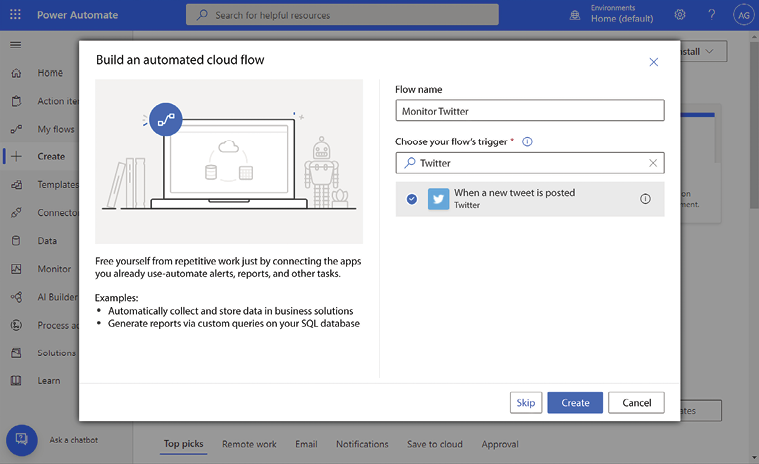Click the Solutions icon in sidebar
Viewport: 759px width, 464px height.
pos(16,353)
